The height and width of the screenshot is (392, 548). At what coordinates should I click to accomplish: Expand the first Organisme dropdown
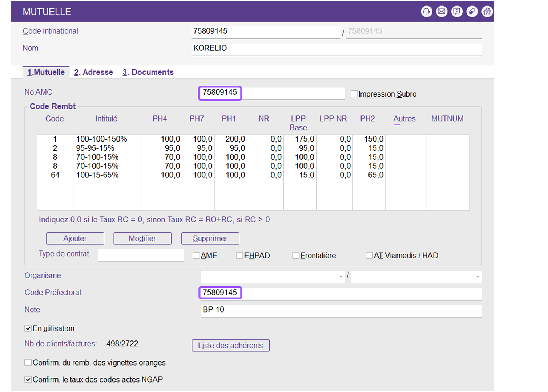[x=273, y=277]
